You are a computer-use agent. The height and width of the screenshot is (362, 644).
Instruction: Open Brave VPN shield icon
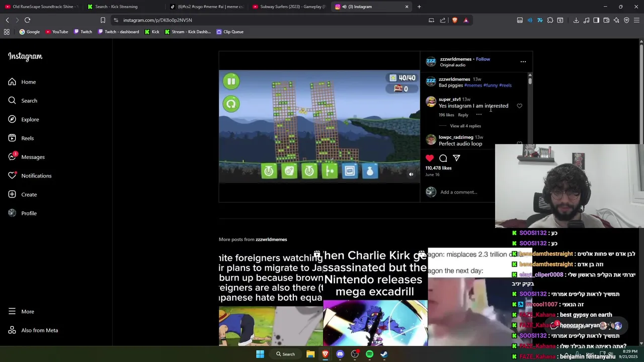click(626, 20)
